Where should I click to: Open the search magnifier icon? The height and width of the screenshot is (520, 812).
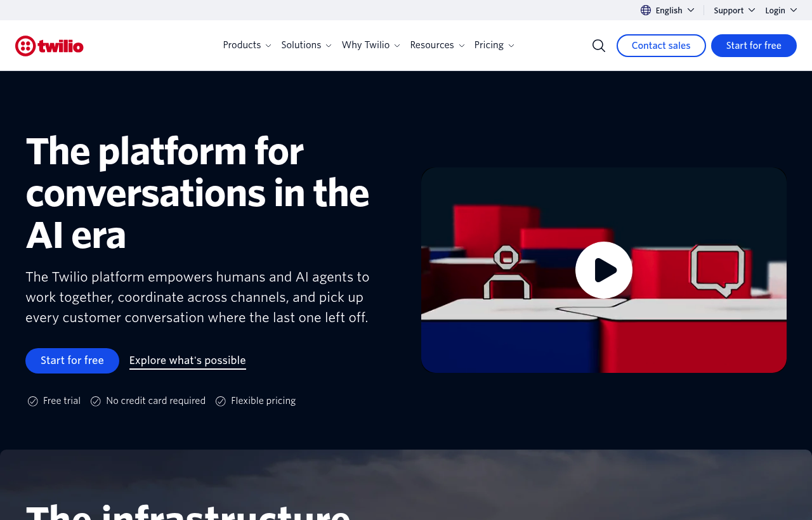pos(599,46)
